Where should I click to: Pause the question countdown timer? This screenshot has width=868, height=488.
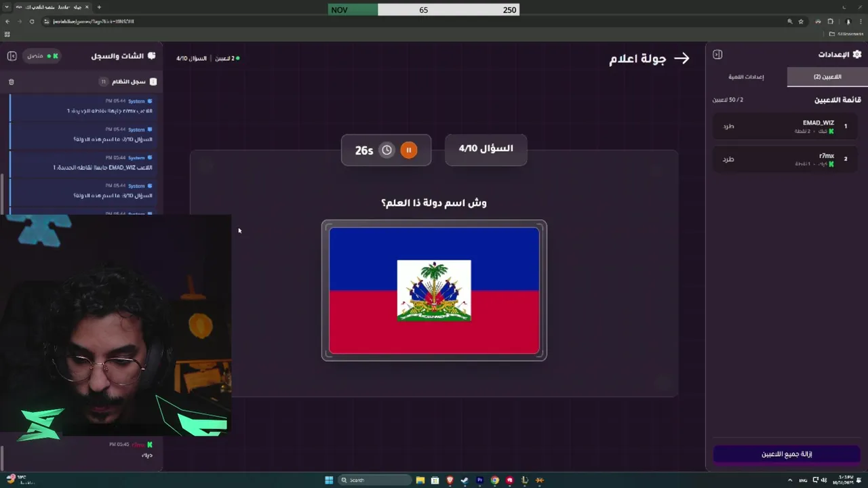(408, 150)
